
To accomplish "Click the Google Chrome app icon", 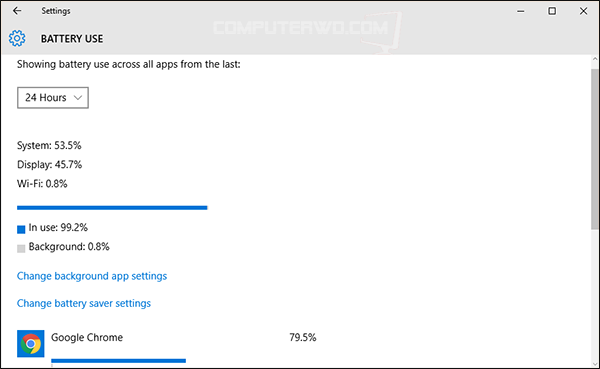I will click(x=31, y=343).
